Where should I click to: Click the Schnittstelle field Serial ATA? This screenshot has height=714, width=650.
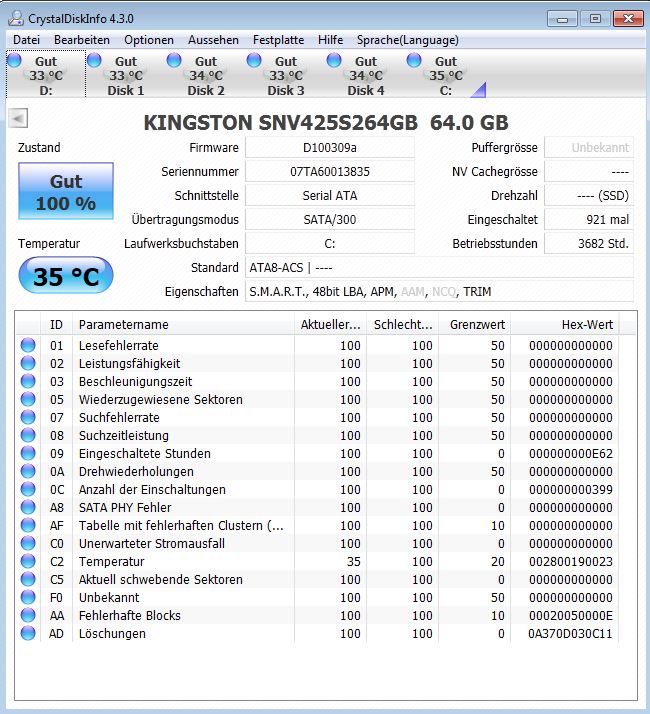[330, 195]
